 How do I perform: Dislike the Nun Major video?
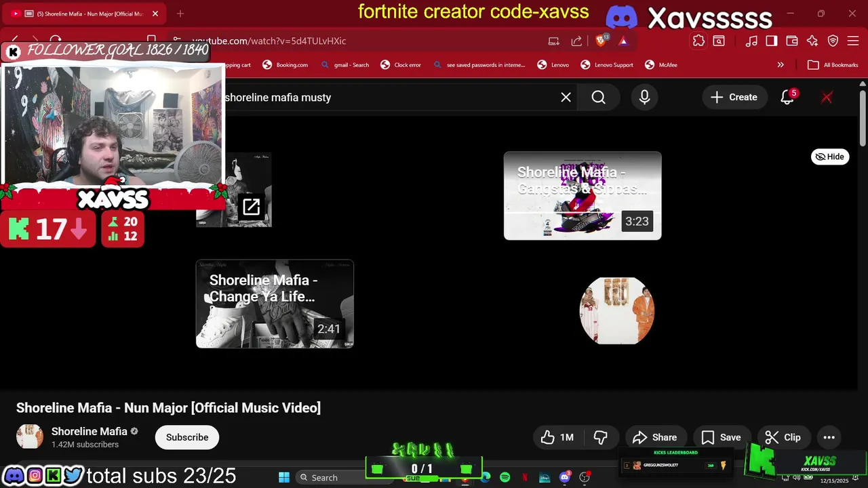pyautogui.click(x=600, y=437)
